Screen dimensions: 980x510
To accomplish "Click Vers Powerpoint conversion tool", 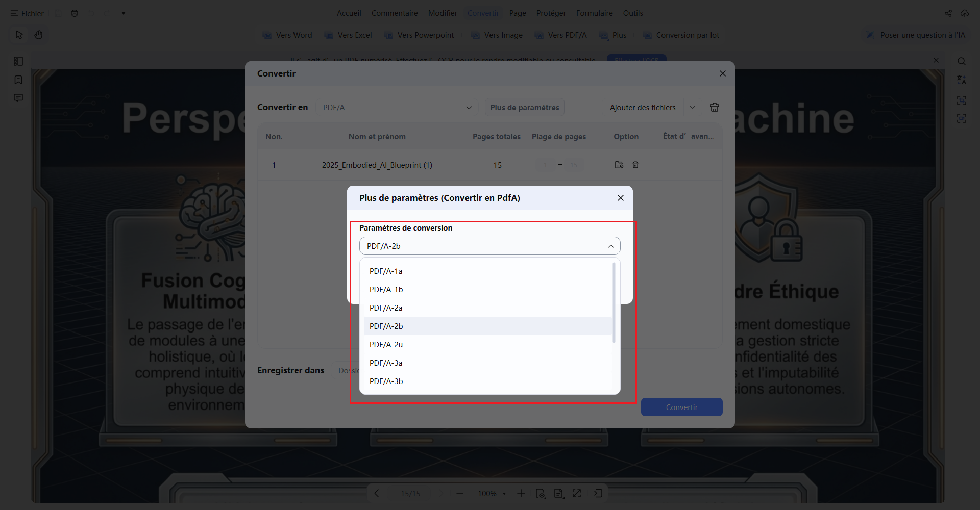I will tap(419, 35).
